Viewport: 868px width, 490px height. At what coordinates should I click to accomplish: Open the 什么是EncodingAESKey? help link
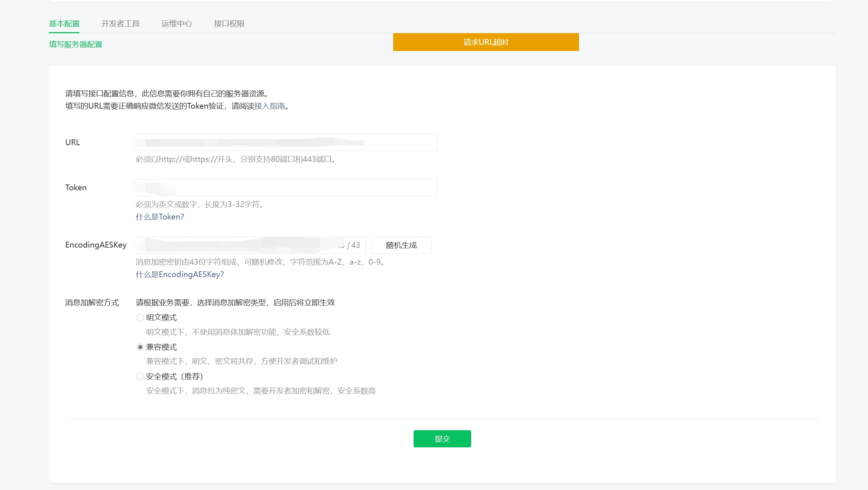pos(180,275)
